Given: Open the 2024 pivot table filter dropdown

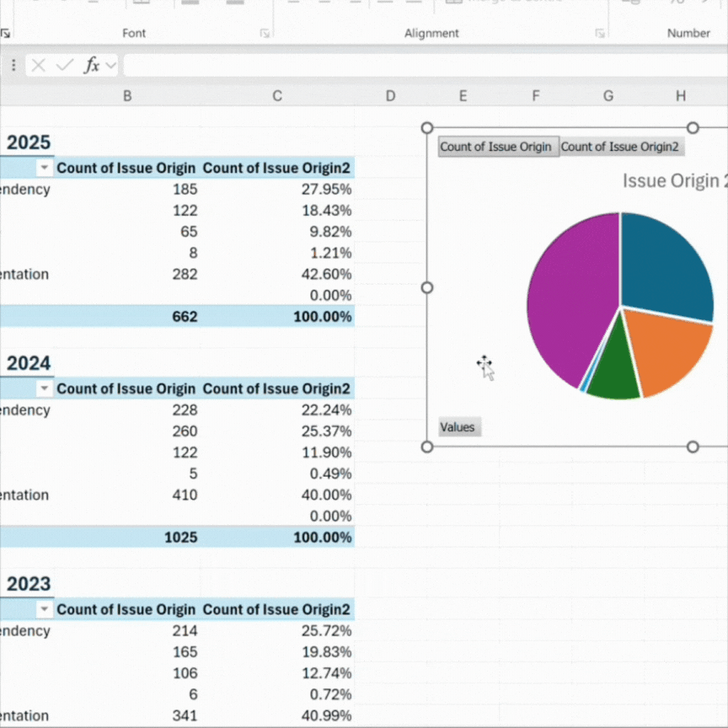Looking at the screenshot, I should [x=44, y=389].
